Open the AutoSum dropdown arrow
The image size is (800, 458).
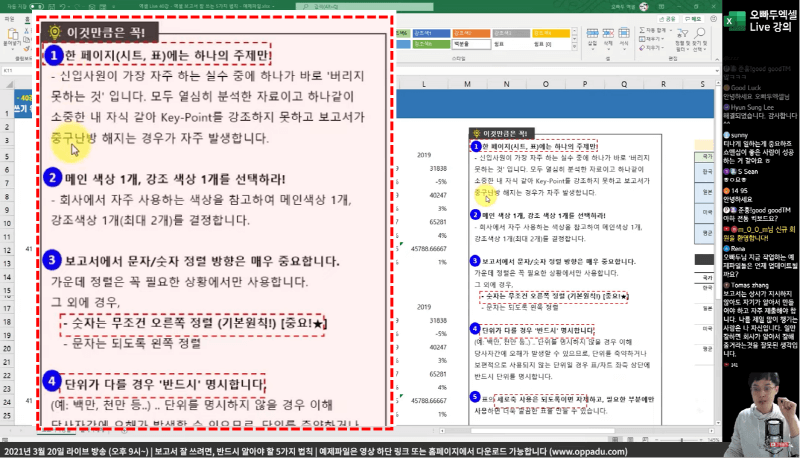point(669,31)
